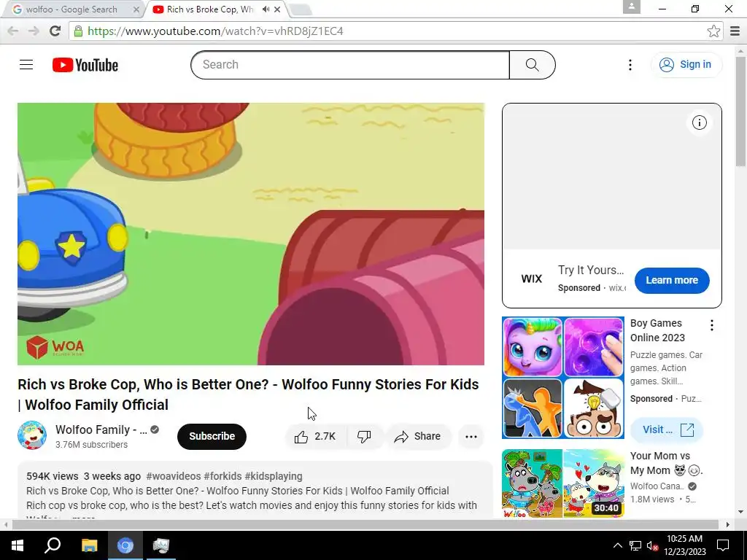
Task: Open the Windows Start menu
Action: coord(18,545)
